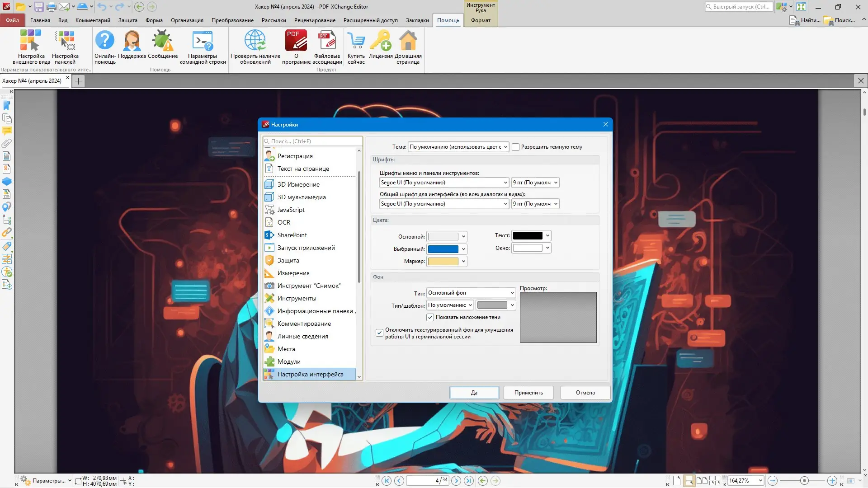Screen dimensions: 868x488
Task: Open Command Line Parameters icon
Action: tap(202, 41)
